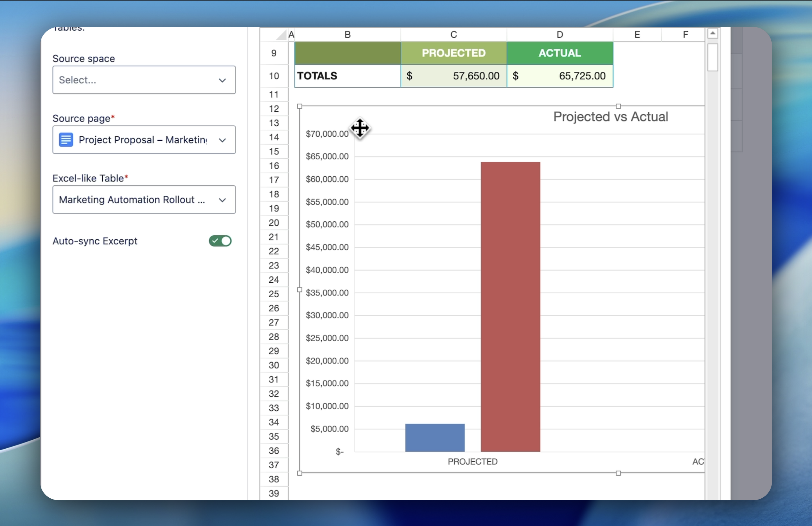Screen dimensions: 812x526
Task: Click the chart's top-edge resize handle
Action: [618, 106]
